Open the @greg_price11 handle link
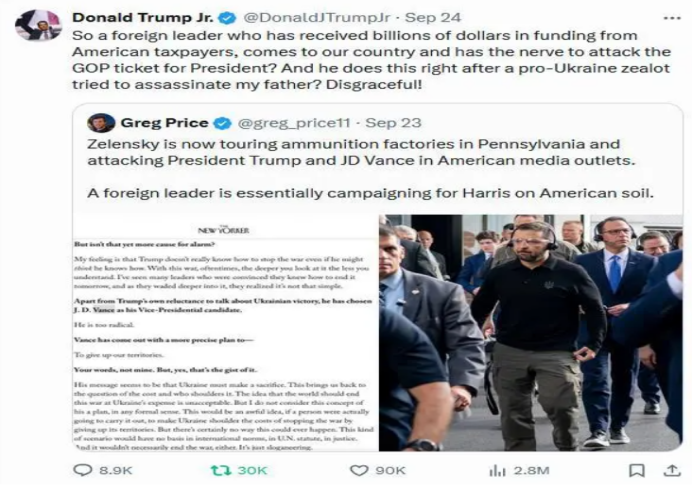This screenshot has height=486, width=692. 294,123
